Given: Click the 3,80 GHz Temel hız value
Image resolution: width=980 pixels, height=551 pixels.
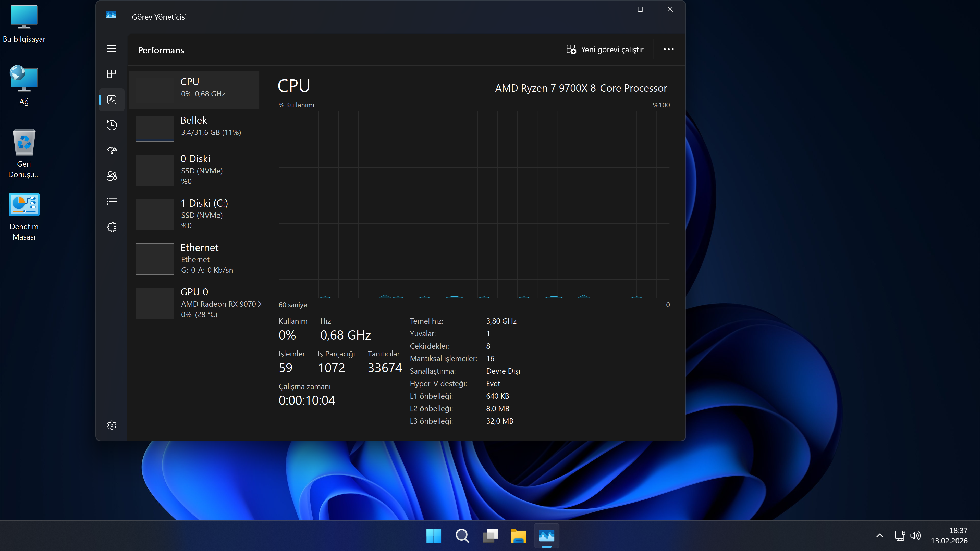Looking at the screenshot, I should pyautogui.click(x=501, y=321).
